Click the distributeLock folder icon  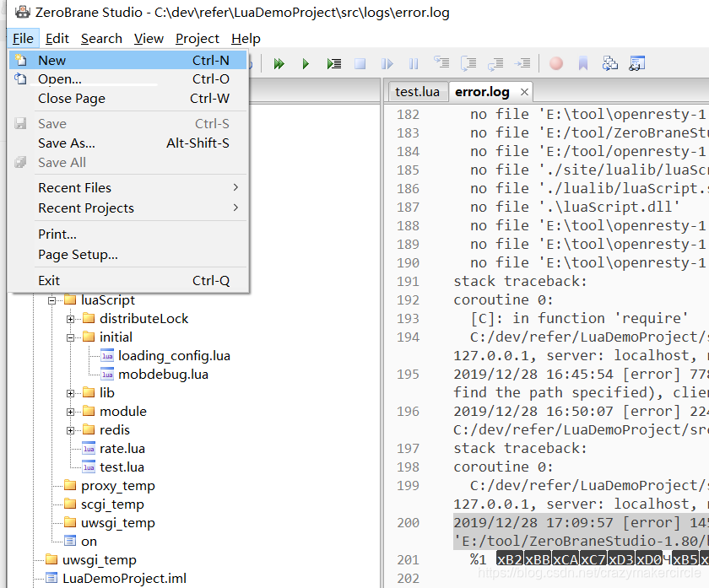(x=89, y=318)
